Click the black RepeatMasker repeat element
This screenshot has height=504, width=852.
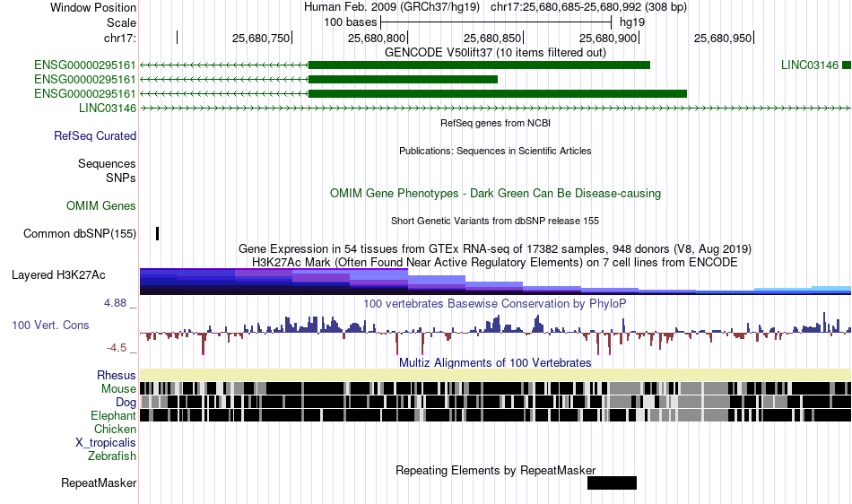612,482
